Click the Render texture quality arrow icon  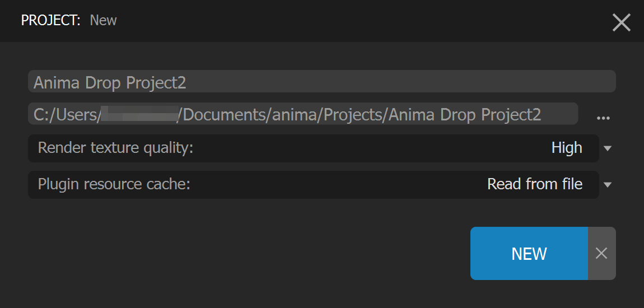click(x=608, y=148)
